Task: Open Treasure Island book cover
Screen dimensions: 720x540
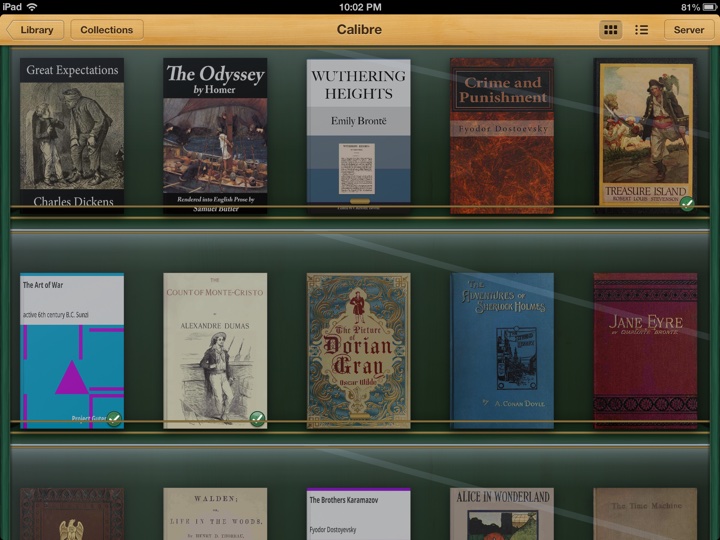Action: click(645, 135)
